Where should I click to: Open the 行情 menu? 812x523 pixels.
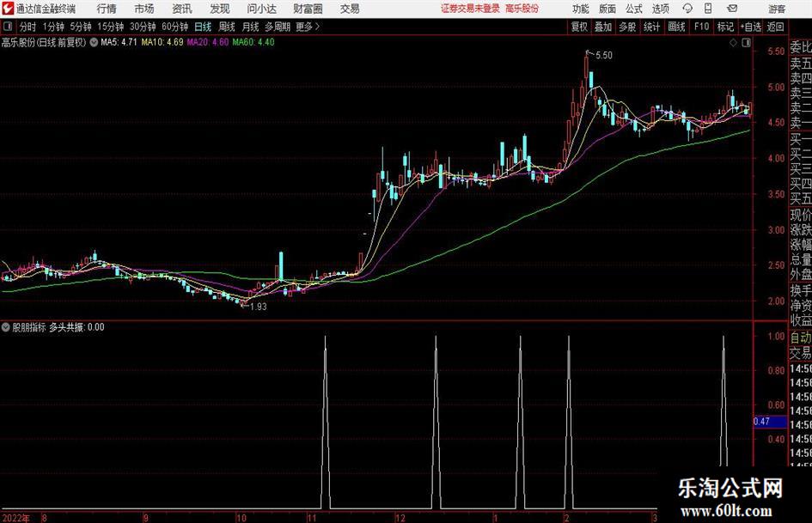[x=107, y=9]
